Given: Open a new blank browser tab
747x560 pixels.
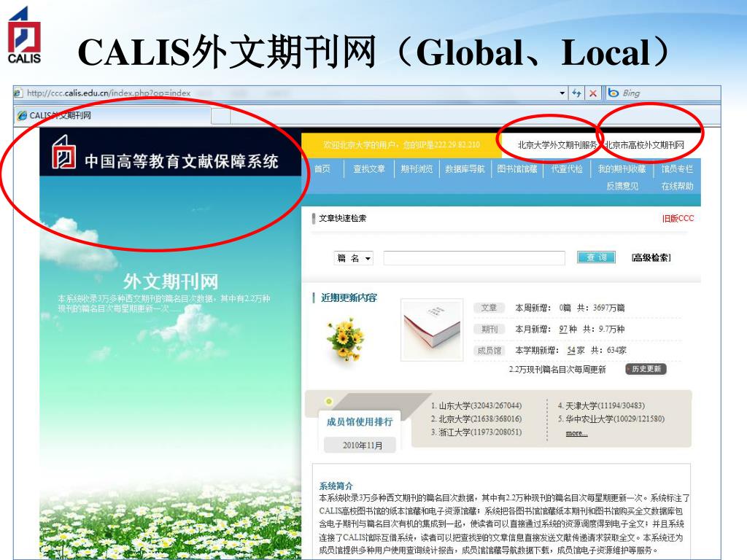Looking at the screenshot, I should pyautogui.click(x=220, y=116).
